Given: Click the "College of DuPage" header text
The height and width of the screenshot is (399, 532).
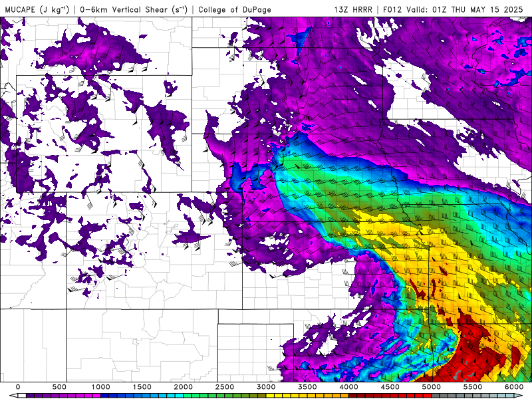Looking at the screenshot, I should pos(235,9).
